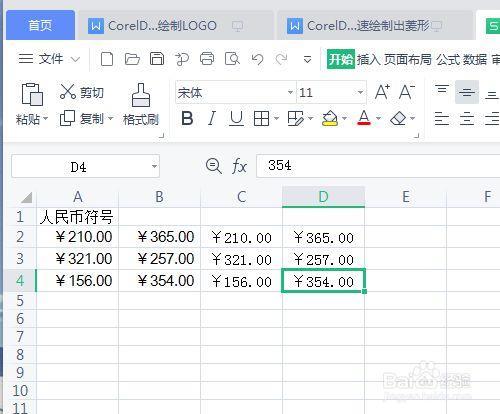This screenshot has width=500, height=414.
Task: Click the cell style pencil-table icon
Action: (295, 118)
